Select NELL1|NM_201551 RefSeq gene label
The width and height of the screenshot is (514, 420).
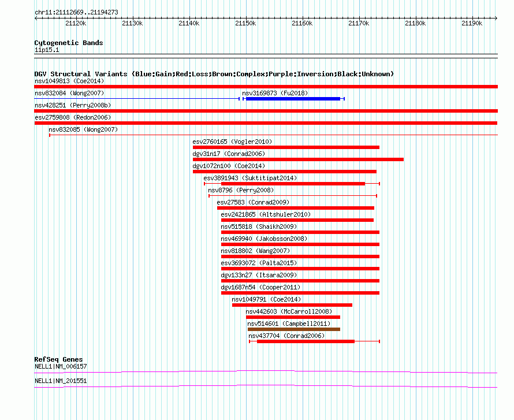[x=61, y=381]
